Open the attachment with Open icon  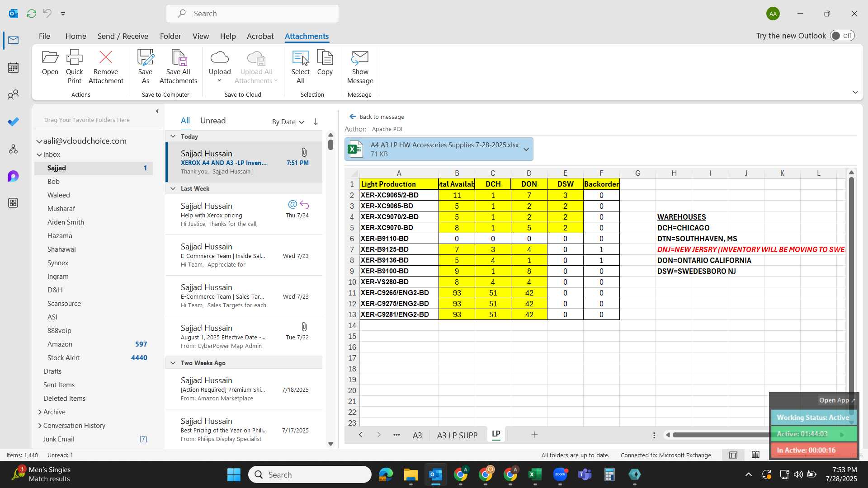(x=50, y=63)
